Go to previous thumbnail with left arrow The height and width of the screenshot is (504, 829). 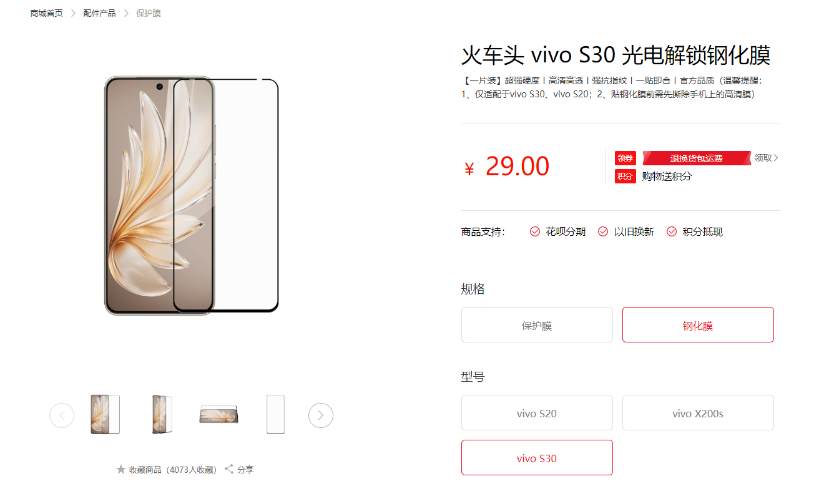pos(62,415)
